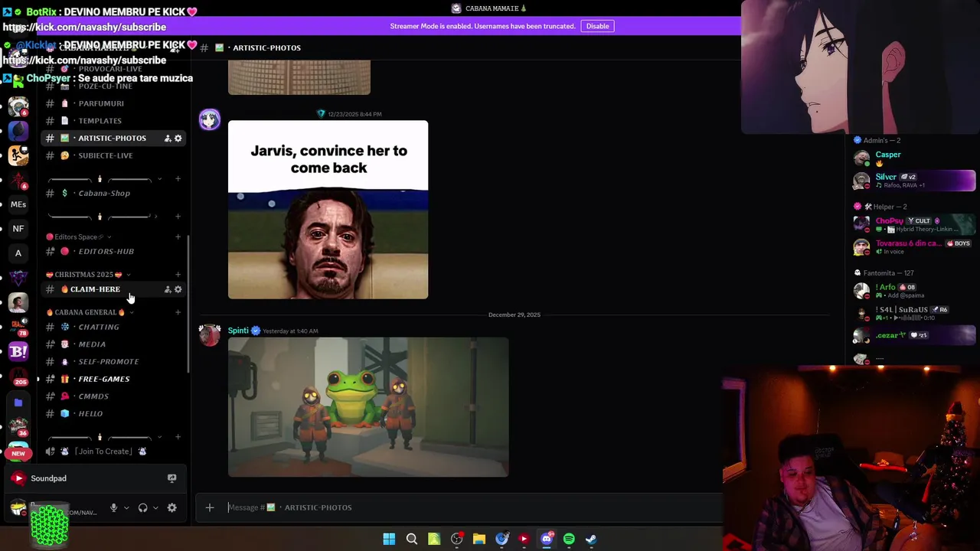
Task: Open the Jarvis meme image
Action: (x=328, y=210)
